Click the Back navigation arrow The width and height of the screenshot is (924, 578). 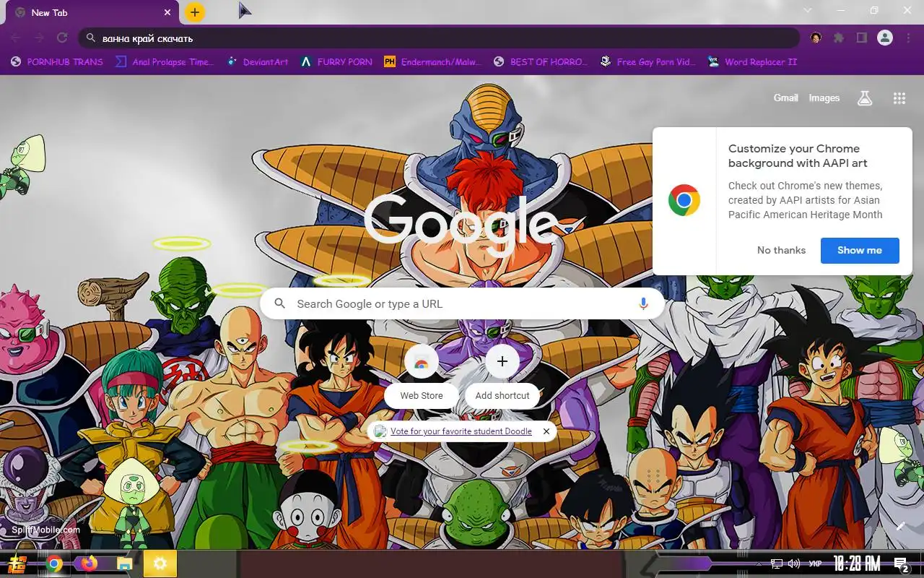(16, 38)
